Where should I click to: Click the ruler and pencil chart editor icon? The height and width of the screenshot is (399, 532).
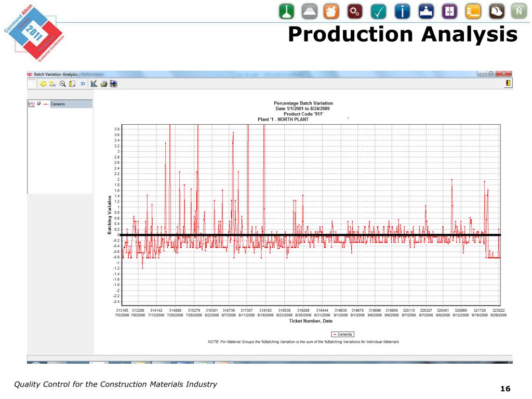(94, 84)
